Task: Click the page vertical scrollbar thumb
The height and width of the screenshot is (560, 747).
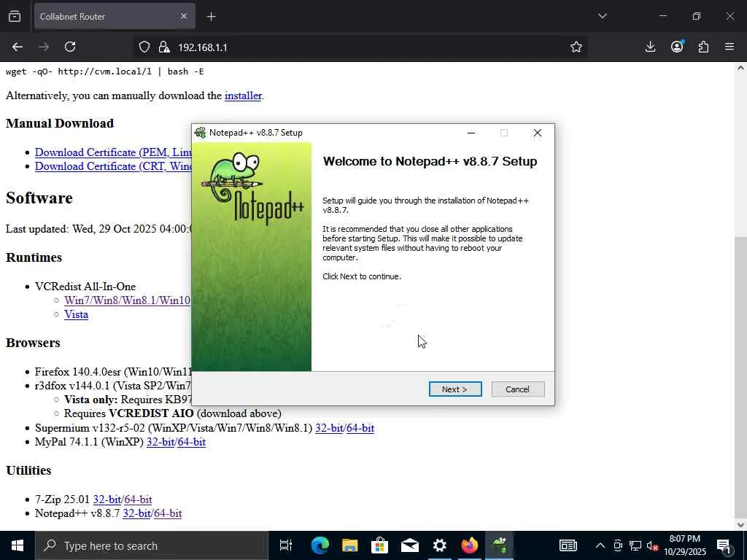Action: point(740,376)
